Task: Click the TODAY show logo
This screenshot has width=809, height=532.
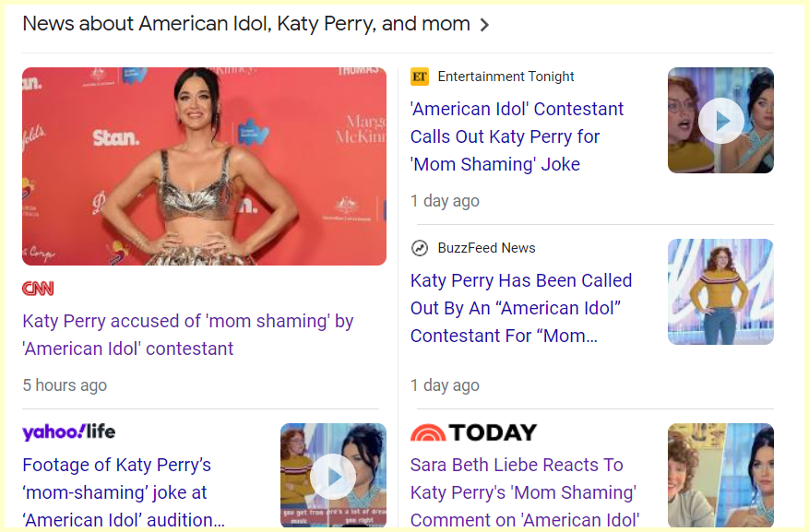Action: [x=473, y=432]
